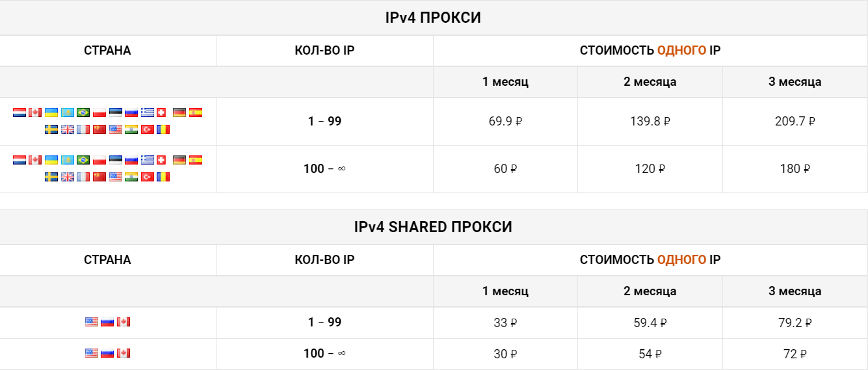Select the Switzerland flag in the 1 – 99 IPv4 row
Screen dimensions: 868x370
pyautogui.click(x=163, y=112)
